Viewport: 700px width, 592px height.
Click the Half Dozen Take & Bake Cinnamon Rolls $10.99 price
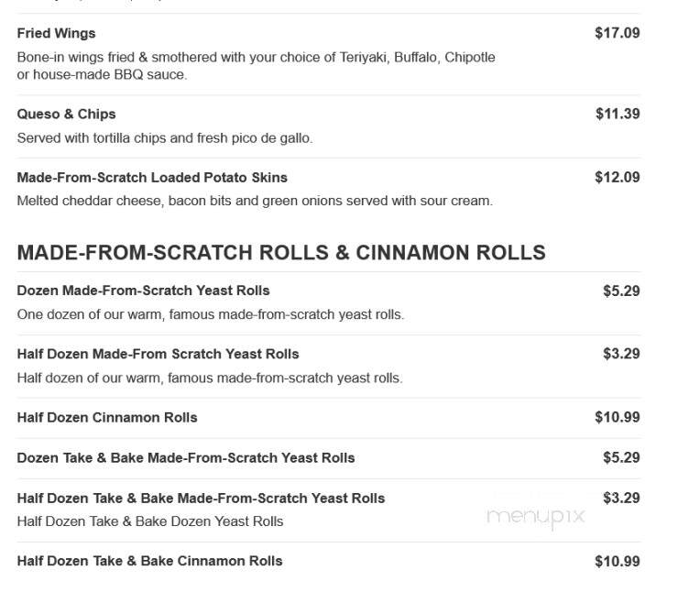(x=618, y=562)
